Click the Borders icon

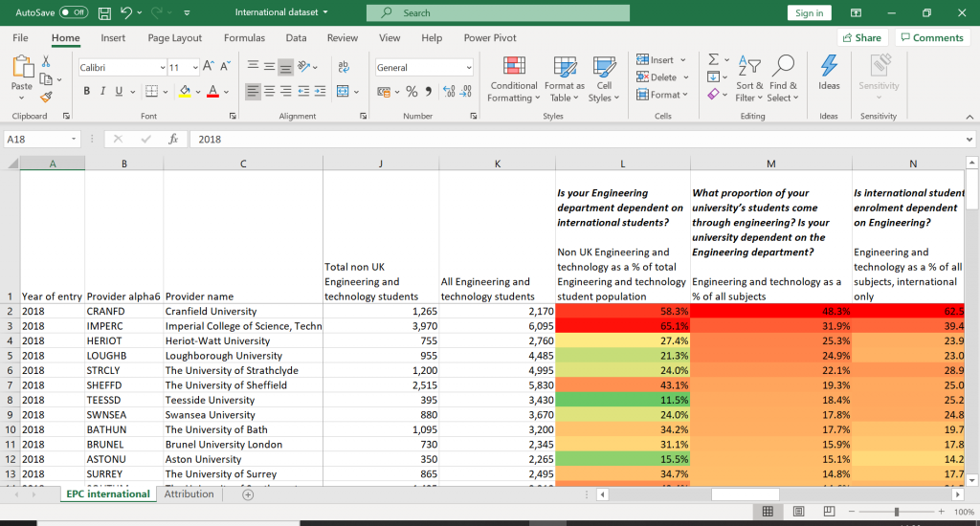coord(151,91)
